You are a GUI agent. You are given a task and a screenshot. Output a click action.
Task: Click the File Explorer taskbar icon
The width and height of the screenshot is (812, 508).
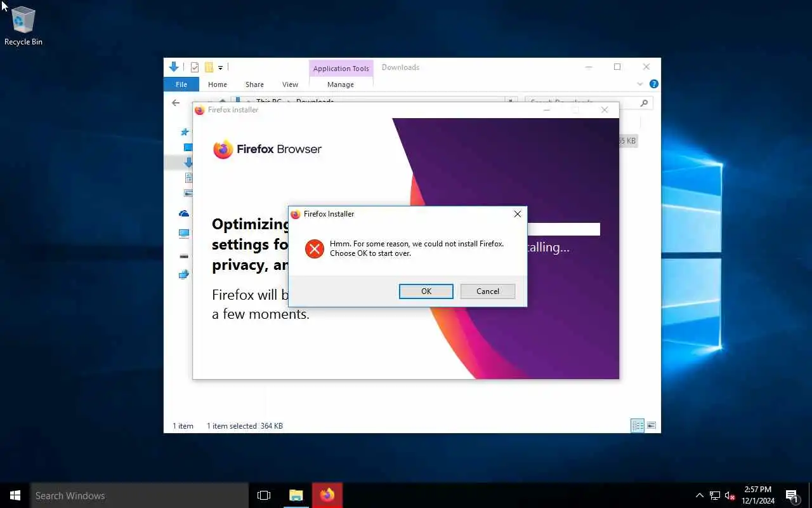click(x=296, y=495)
